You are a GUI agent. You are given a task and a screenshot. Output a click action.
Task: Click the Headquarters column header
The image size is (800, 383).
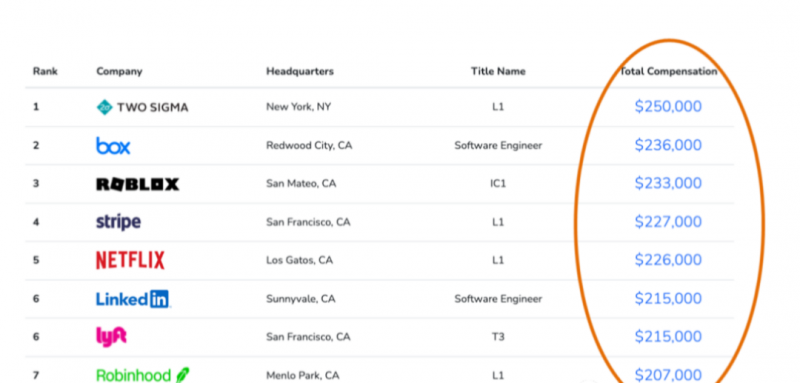300,71
